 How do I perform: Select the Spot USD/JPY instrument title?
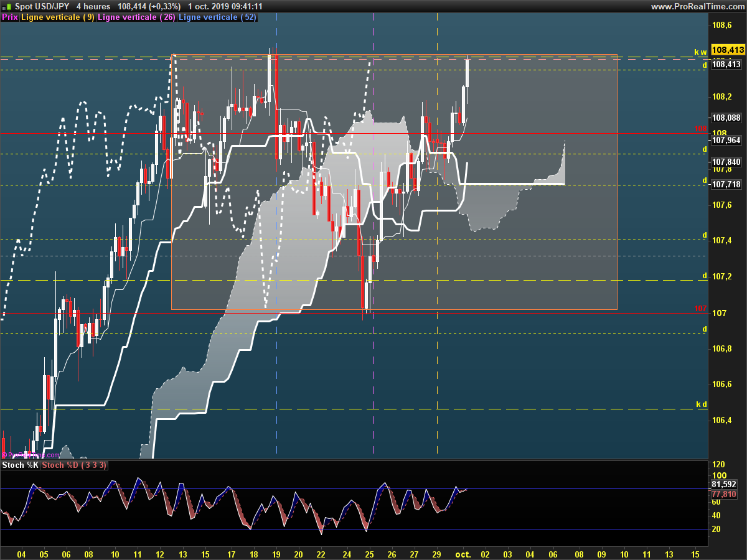click(42, 6)
